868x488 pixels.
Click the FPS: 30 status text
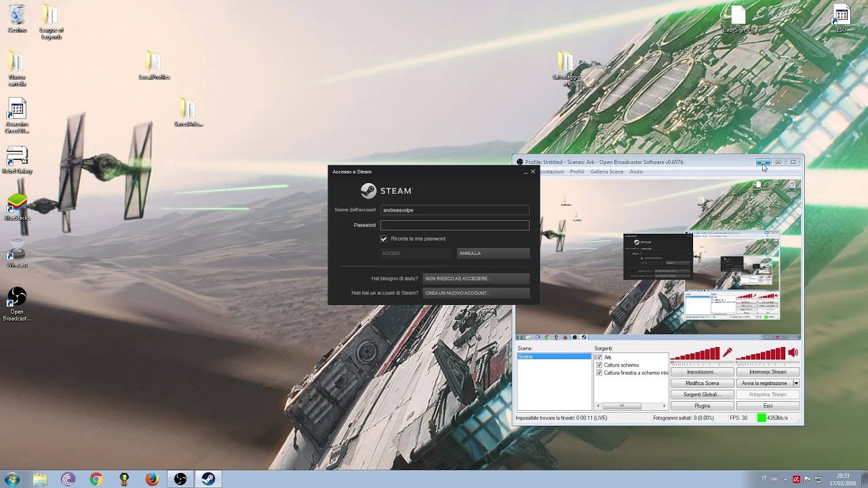738,418
